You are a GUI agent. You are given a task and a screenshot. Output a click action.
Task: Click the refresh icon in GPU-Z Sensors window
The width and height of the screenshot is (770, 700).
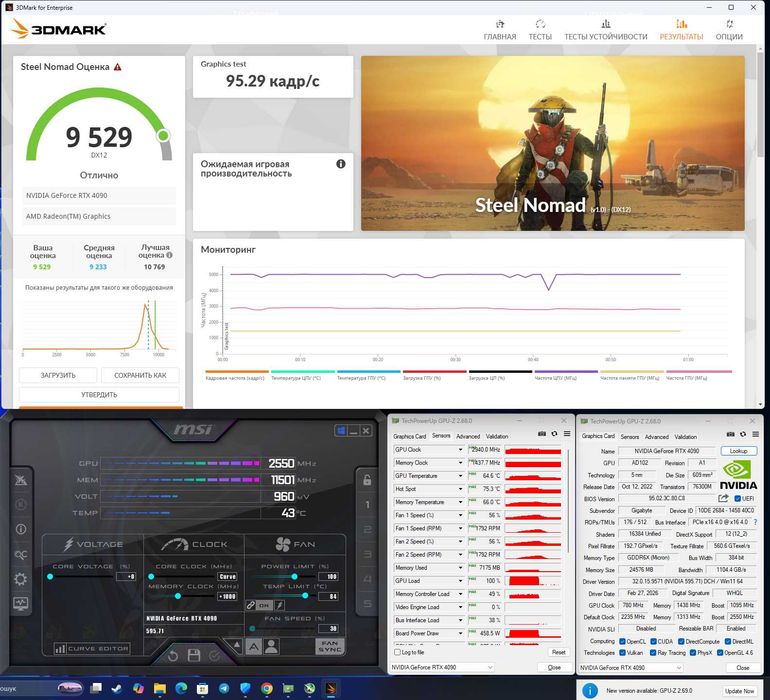pos(554,434)
